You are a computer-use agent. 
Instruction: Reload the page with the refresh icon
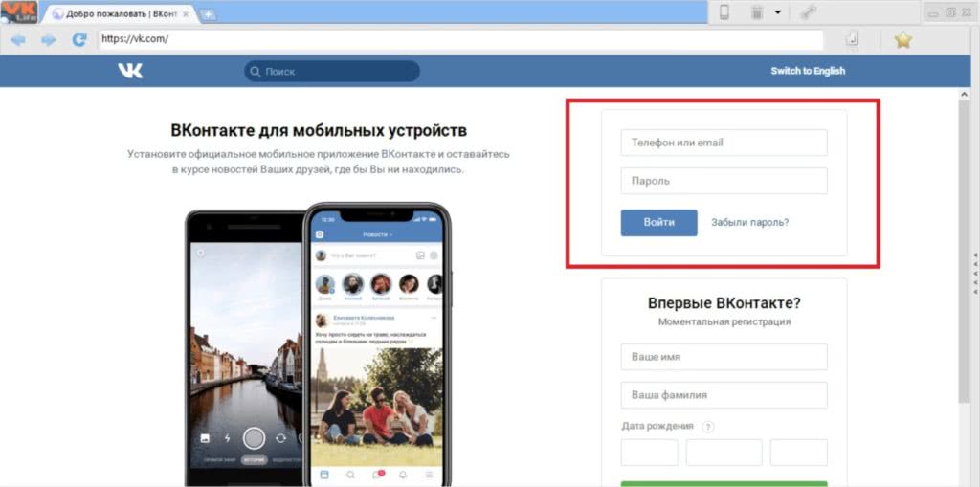pyautogui.click(x=79, y=40)
